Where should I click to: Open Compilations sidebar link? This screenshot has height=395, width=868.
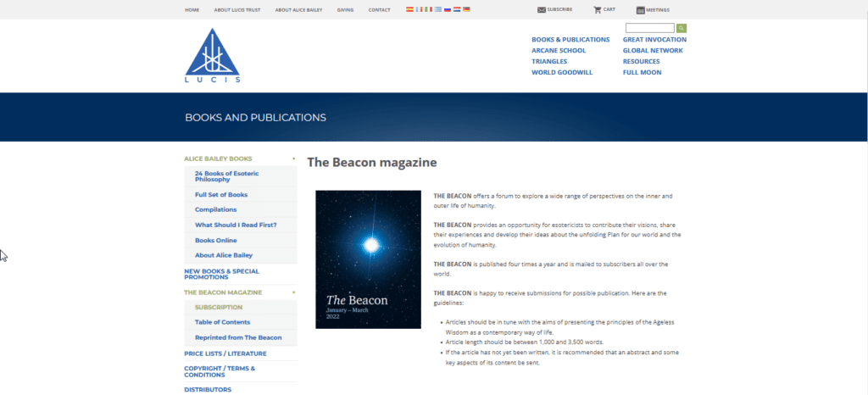(x=215, y=209)
